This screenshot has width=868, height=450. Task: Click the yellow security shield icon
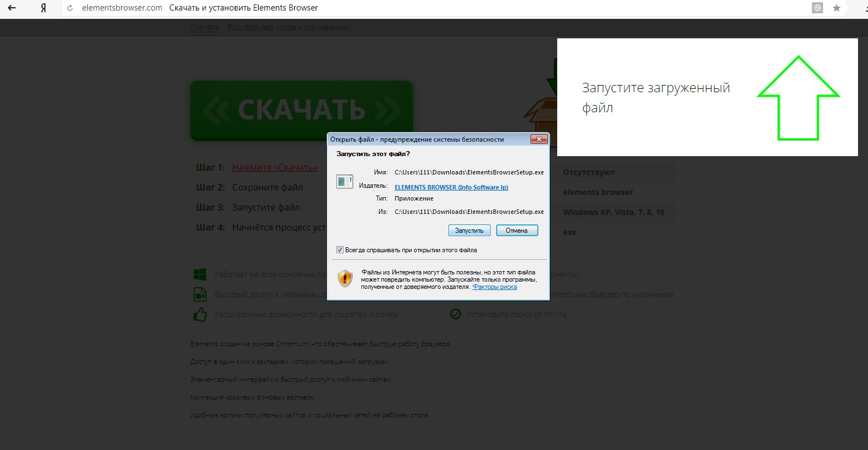click(x=345, y=278)
